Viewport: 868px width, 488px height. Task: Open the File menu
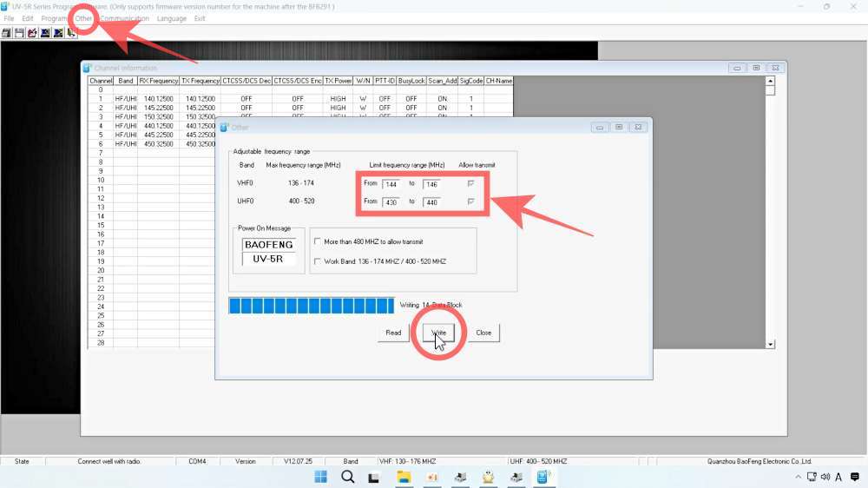click(x=9, y=18)
